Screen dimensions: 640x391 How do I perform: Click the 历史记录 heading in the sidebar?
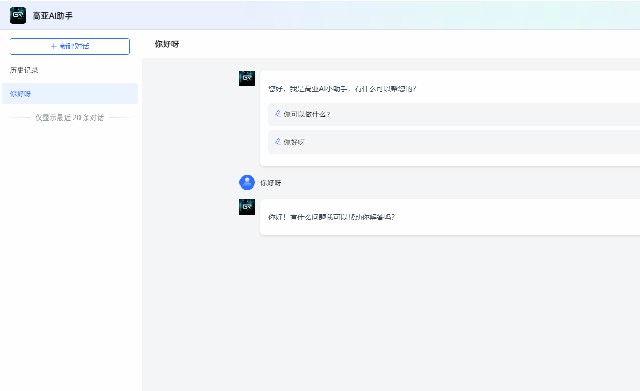click(x=24, y=70)
